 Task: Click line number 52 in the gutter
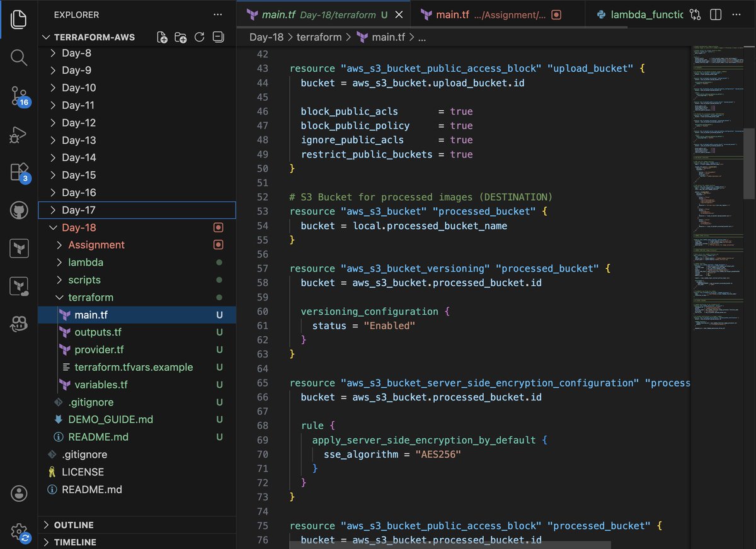(262, 197)
